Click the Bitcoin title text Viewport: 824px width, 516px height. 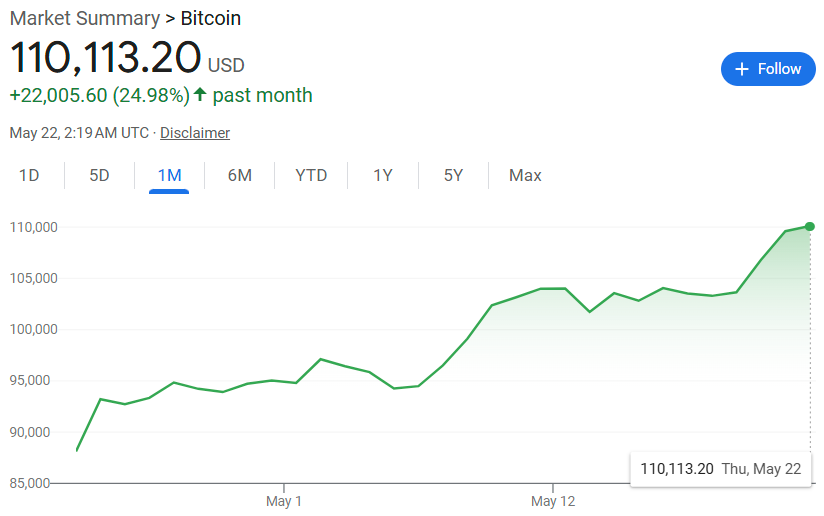[210, 18]
